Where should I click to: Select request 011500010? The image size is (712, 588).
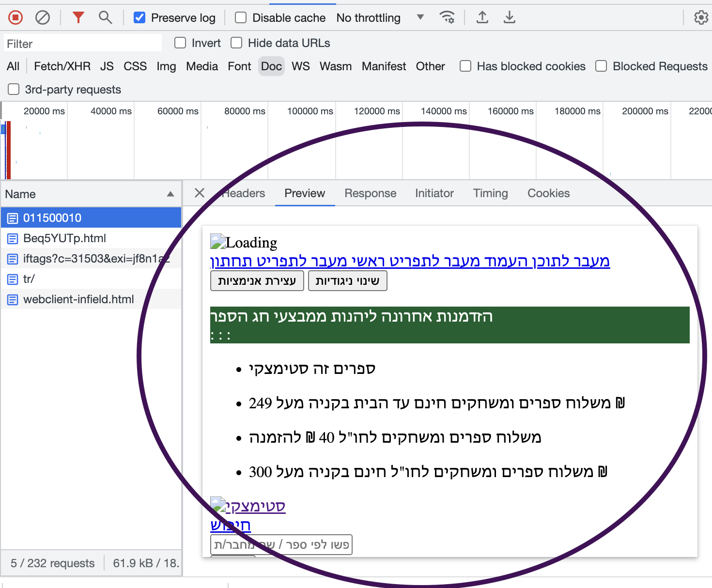point(91,218)
